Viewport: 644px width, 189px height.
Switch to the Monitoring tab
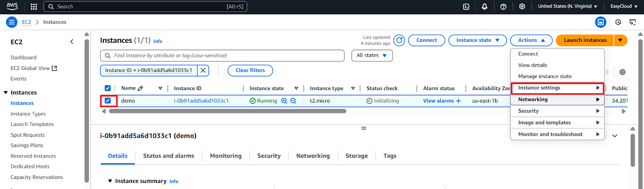point(226,156)
